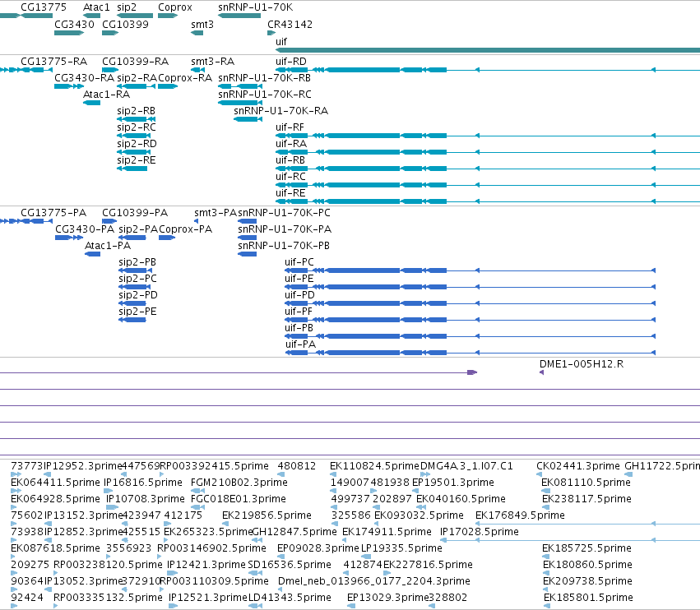
Task: Click transcript label sip2-RE
Action: click(137, 160)
